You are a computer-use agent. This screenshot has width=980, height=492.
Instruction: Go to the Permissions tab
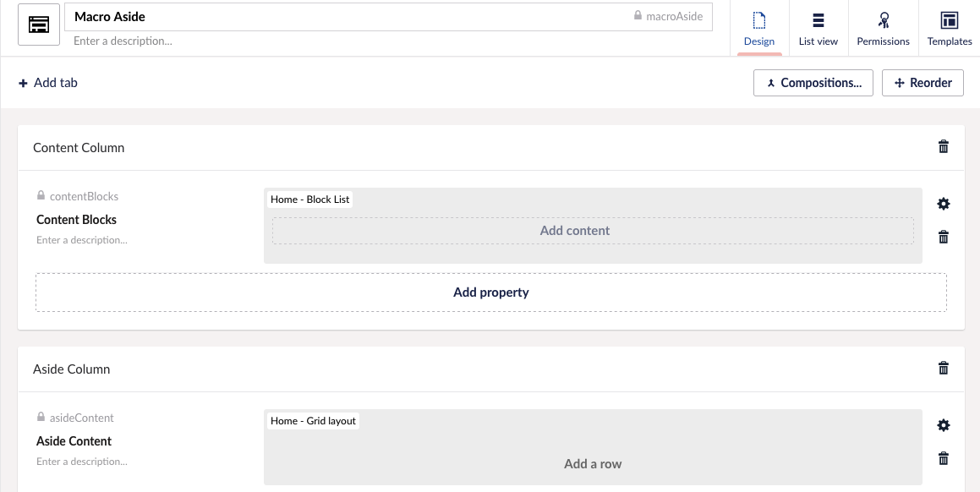coord(883,29)
